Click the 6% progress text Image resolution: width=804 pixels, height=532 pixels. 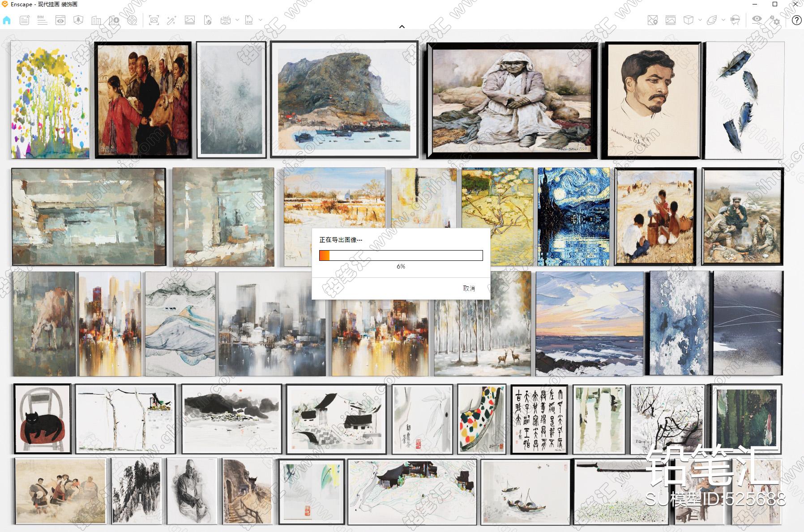coord(401,266)
